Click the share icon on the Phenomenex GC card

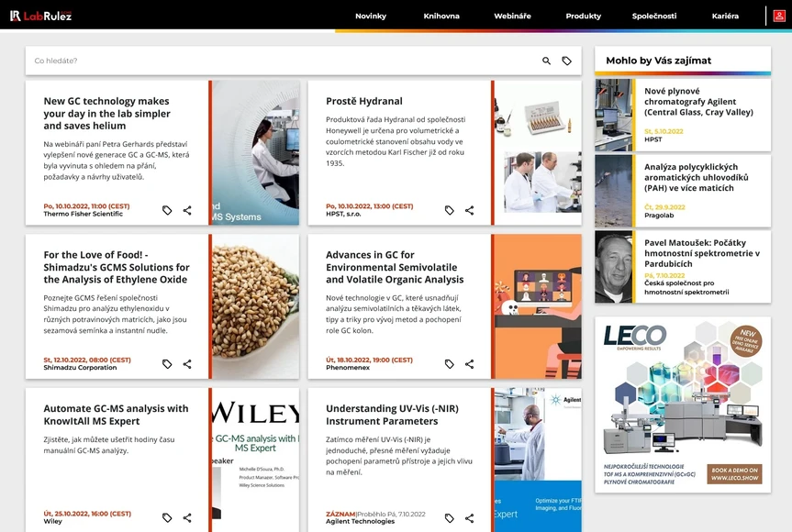tap(469, 364)
